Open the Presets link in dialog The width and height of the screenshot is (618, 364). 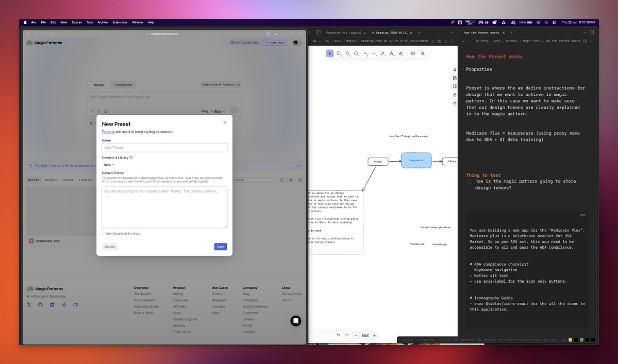click(x=108, y=132)
